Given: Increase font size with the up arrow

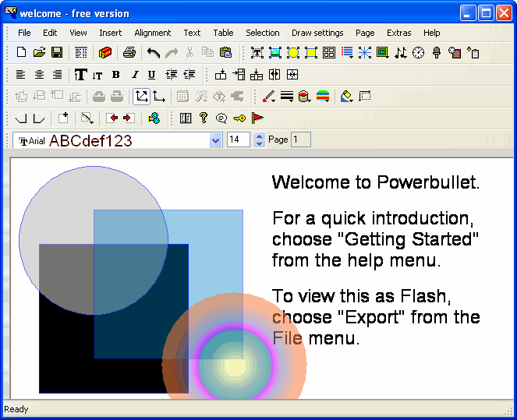Looking at the screenshot, I should tap(260, 136).
